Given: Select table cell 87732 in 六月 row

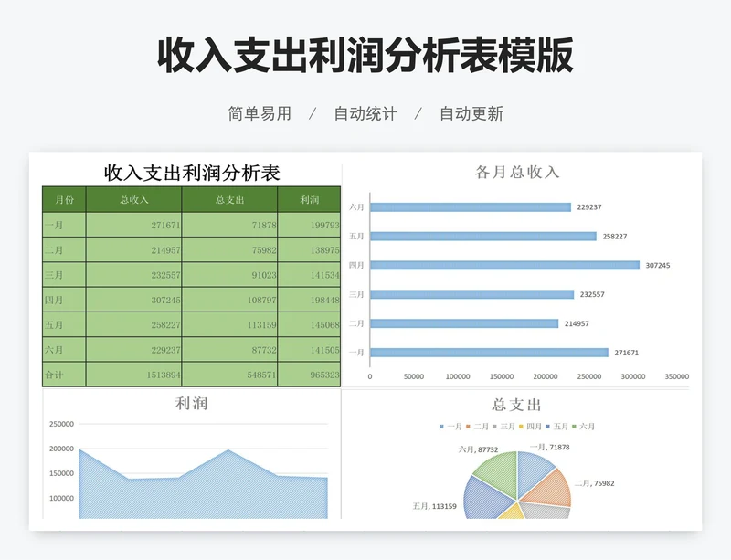Looking at the screenshot, I should pos(230,350).
